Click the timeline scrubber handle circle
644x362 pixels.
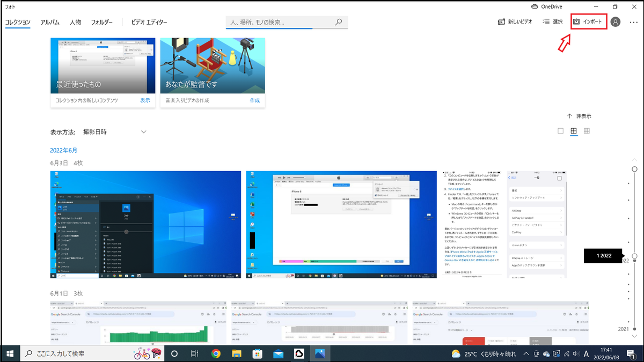[x=634, y=256]
